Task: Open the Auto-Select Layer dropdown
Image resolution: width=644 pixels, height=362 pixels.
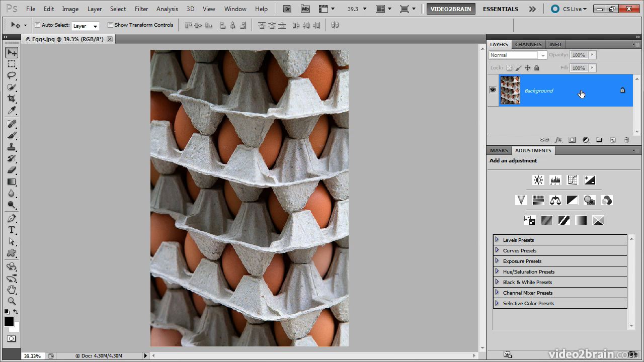Action: [86, 26]
